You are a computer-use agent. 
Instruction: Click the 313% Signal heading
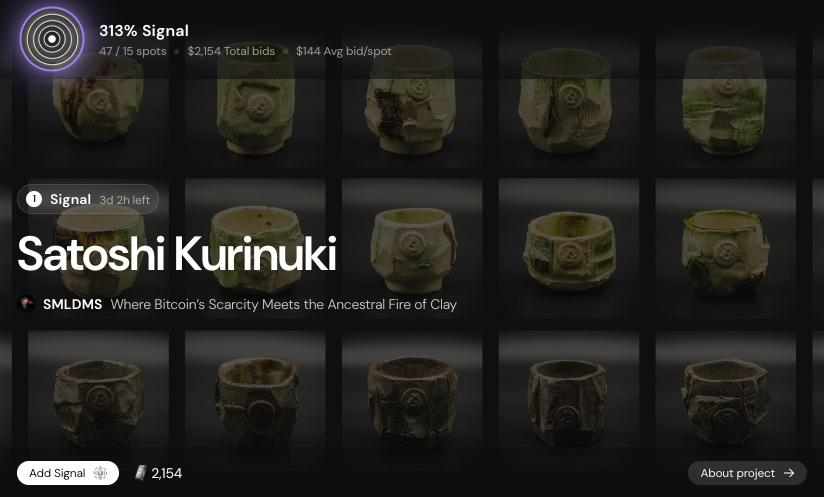[x=144, y=31]
